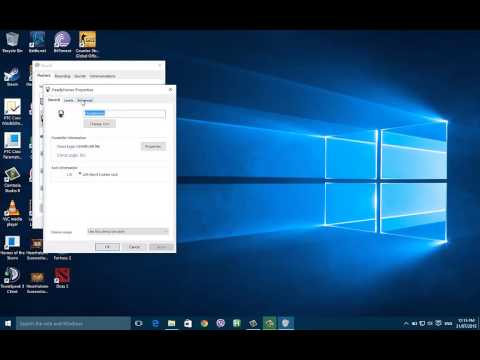480x360 pixels.
Task: Open the Communications tab in Sound window
Action: (x=102, y=76)
